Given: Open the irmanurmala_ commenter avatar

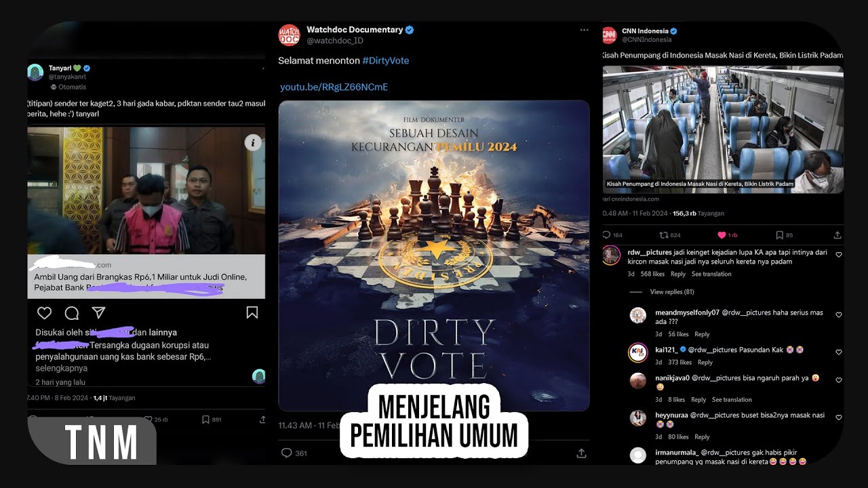Looking at the screenshot, I should [638, 455].
